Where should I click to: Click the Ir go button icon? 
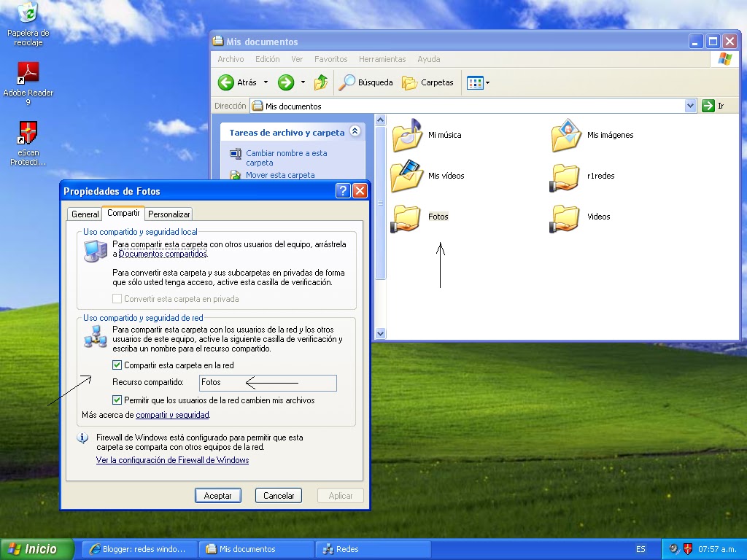[x=708, y=106]
